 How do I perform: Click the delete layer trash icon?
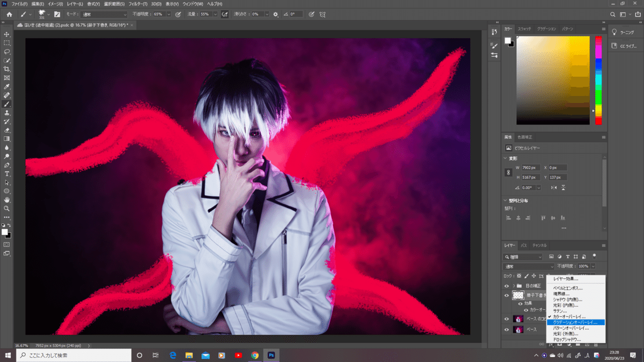[595, 344]
